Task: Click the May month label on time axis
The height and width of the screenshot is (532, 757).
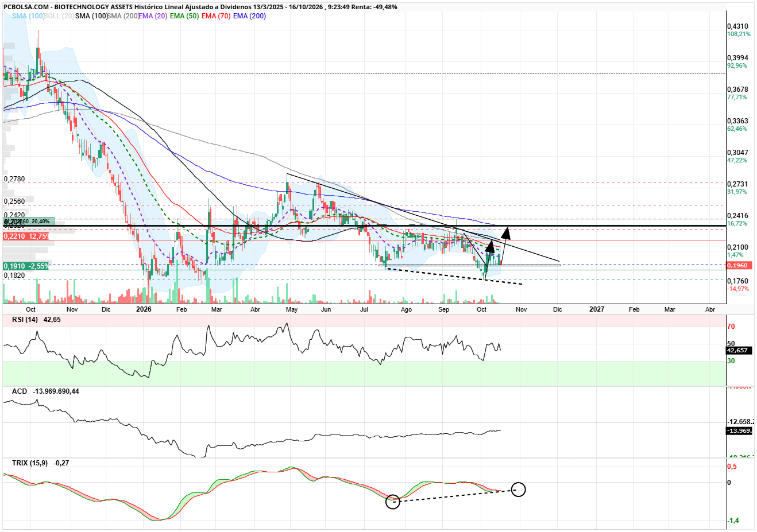Action: 292,310
